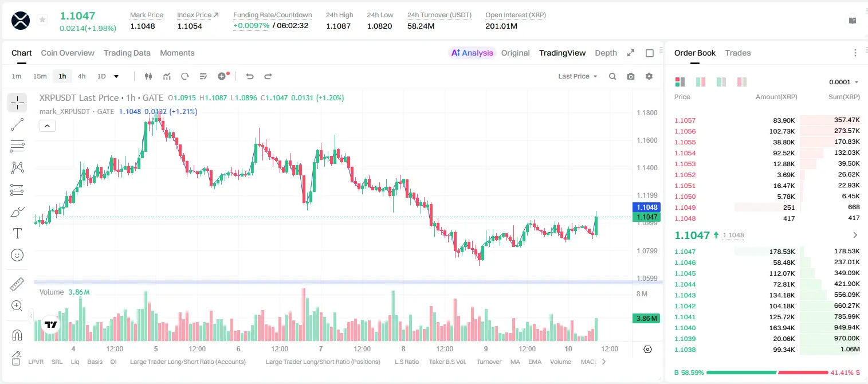Open chart settings gear icon
The height and width of the screenshot is (384, 868).
point(649,76)
